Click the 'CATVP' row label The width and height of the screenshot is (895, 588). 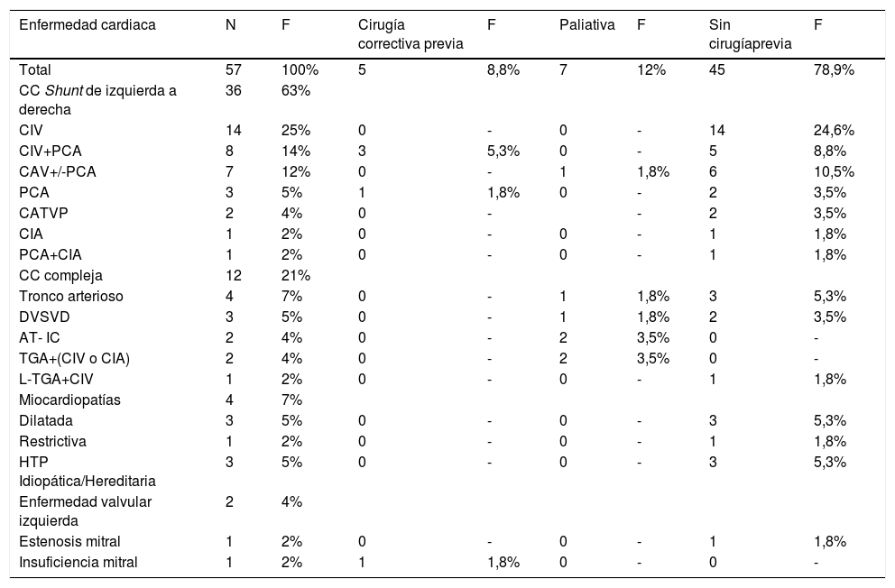click(x=42, y=215)
